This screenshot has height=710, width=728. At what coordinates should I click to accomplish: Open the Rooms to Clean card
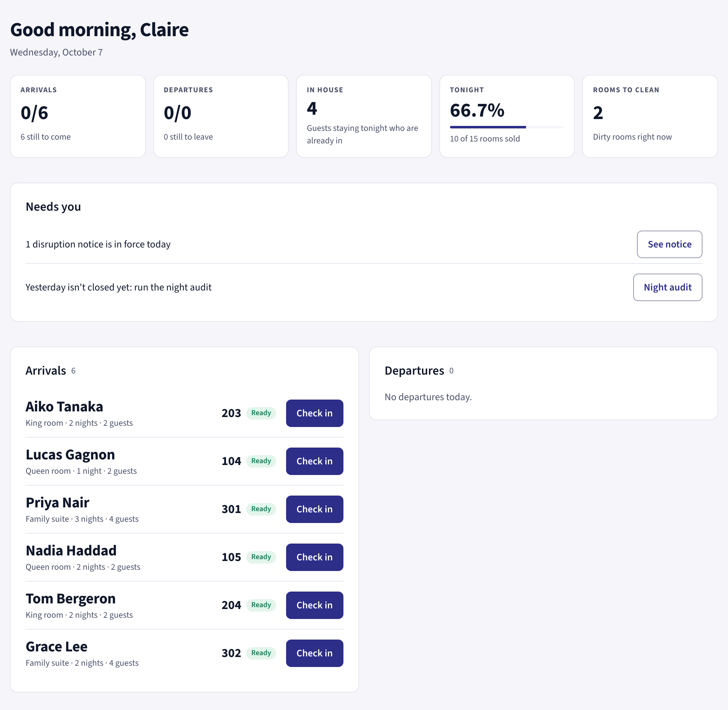pyautogui.click(x=650, y=116)
